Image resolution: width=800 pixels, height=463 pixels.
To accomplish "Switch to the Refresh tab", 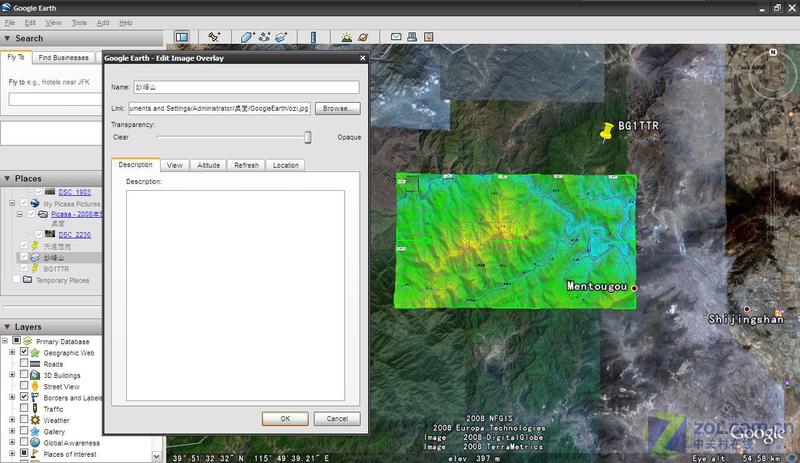I will click(246, 165).
